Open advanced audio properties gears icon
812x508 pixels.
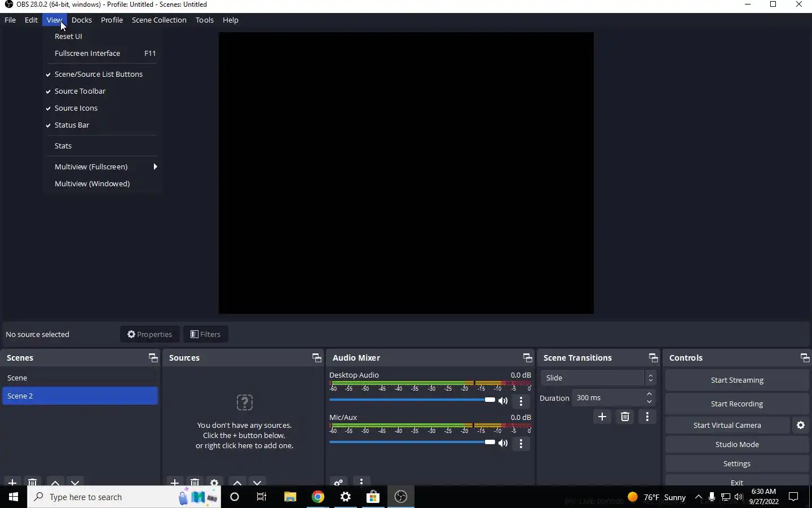pyautogui.click(x=338, y=483)
